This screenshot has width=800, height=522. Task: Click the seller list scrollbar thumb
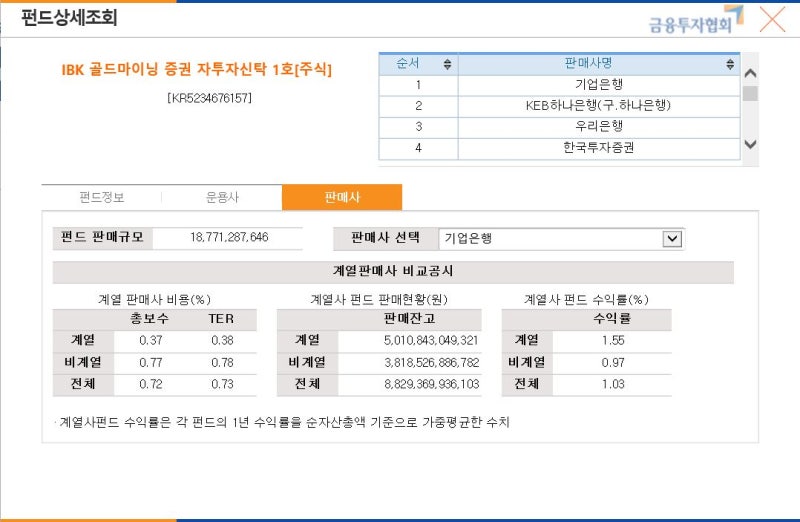(x=750, y=93)
